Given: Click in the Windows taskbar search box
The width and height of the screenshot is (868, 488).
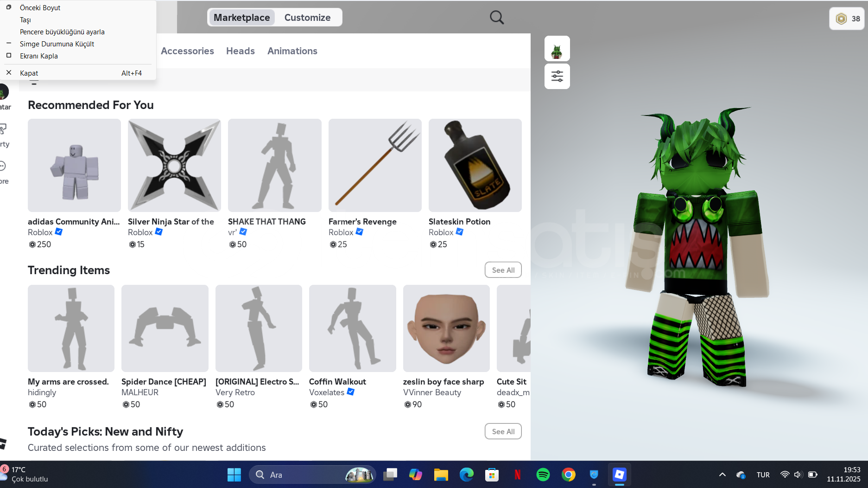Looking at the screenshot, I should click(312, 475).
